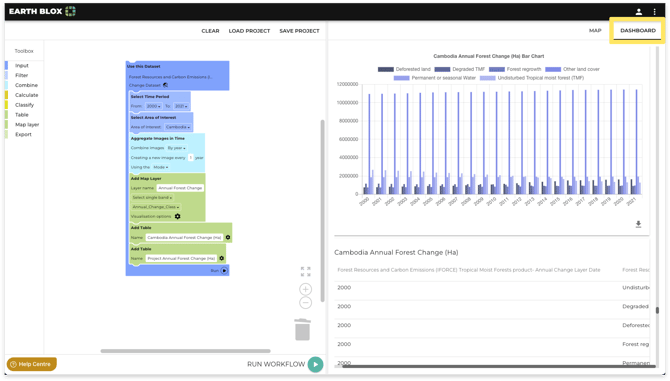
Task: Click the workspace vertical scrollbar
Action: tap(322, 211)
